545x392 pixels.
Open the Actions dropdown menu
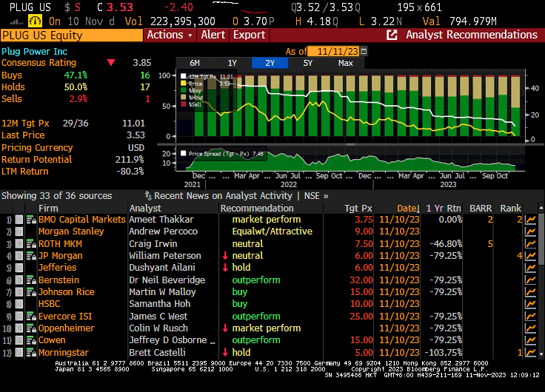[x=170, y=35]
